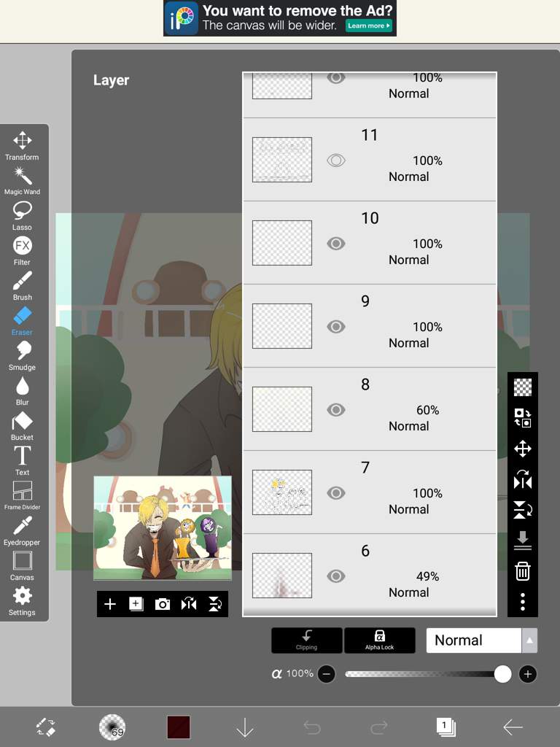Expand blend mode list arrow
Screen dimensions: 560x747
tap(529, 640)
